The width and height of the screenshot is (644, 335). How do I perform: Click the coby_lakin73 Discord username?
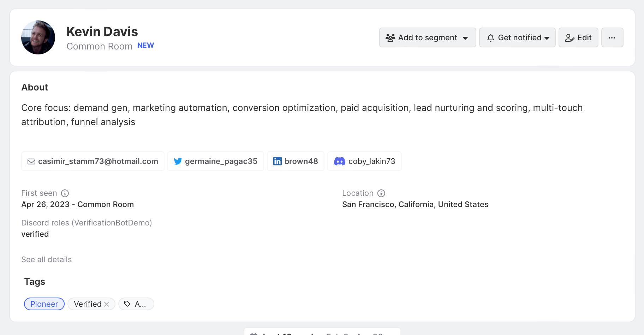[x=372, y=161]
